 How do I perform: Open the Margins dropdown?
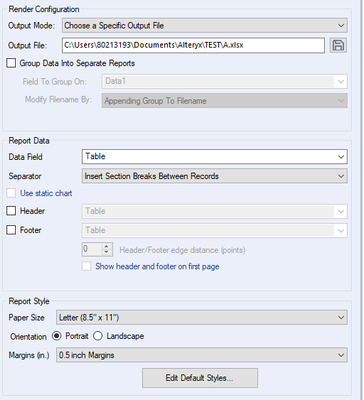202,355
